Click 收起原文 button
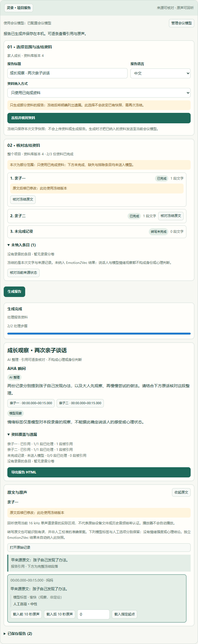This screenshot has height=644, width=198. click(x=181, y=492)
